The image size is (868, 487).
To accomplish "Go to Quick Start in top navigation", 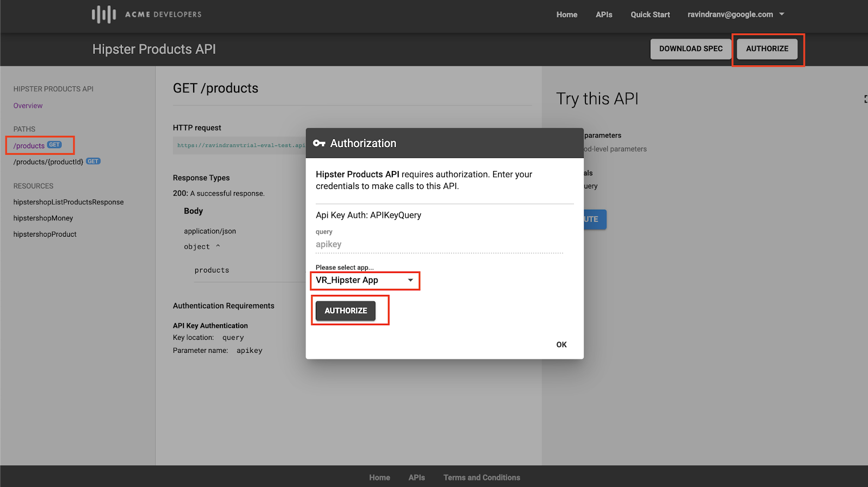I will point(650,15).
